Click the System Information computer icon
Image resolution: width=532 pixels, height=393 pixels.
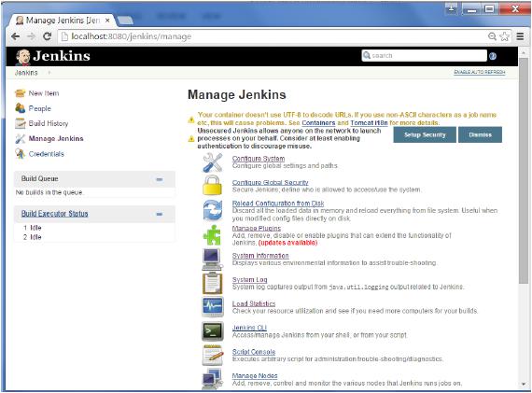pos(213,260)
